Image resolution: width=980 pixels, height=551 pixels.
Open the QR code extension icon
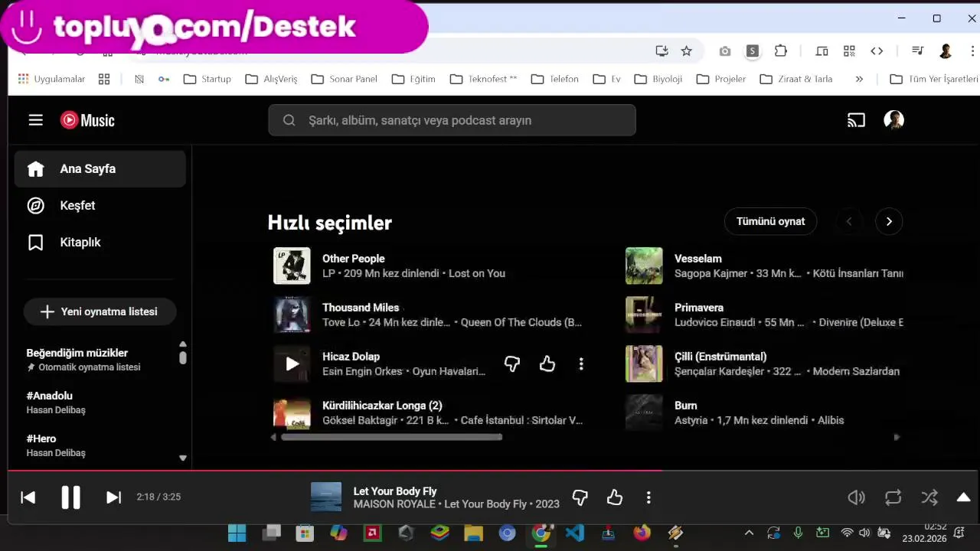coord(849,51)
